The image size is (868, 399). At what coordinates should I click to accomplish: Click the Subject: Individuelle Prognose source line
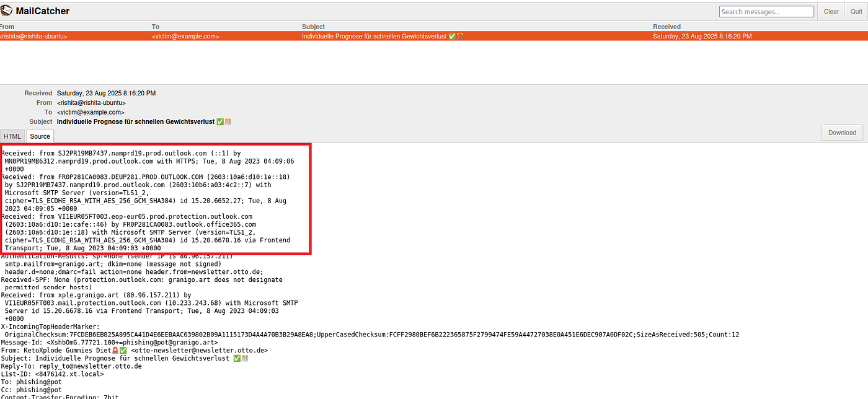pos(125,358)
